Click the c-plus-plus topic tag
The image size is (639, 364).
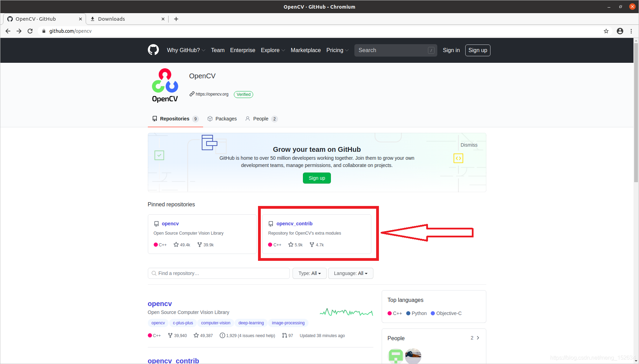[183, 323]
